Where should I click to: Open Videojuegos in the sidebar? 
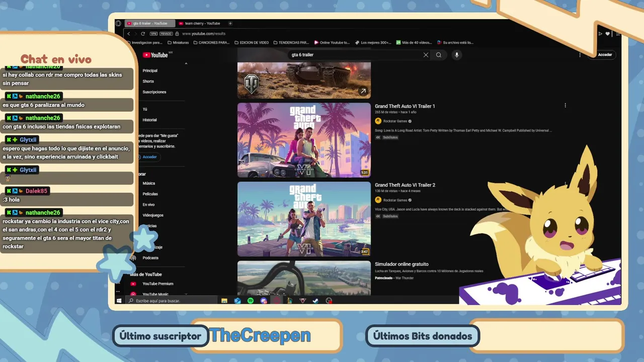(x=153, y=215)
